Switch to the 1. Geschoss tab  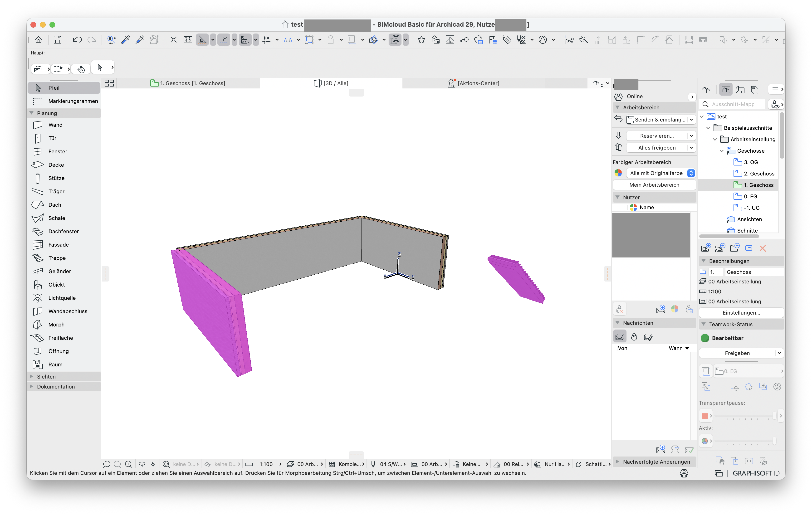188,83
